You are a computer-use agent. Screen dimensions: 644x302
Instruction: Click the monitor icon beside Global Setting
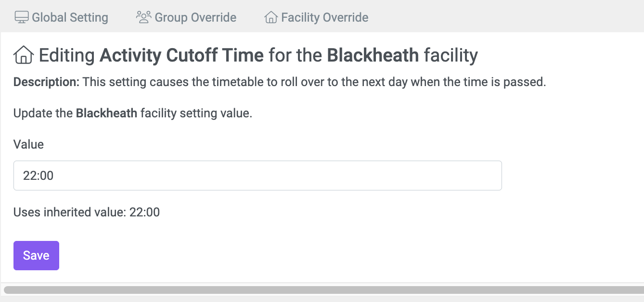[x=22, y=17]
